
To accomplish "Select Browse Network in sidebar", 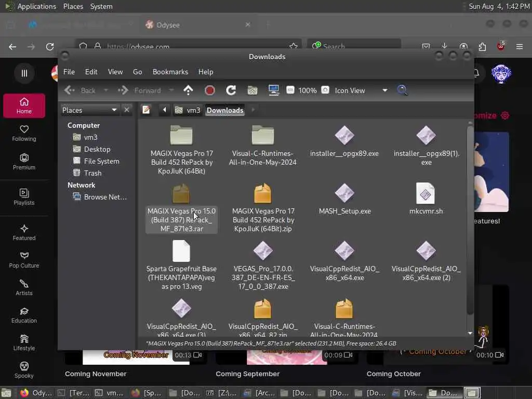I will tap(100, 197).
